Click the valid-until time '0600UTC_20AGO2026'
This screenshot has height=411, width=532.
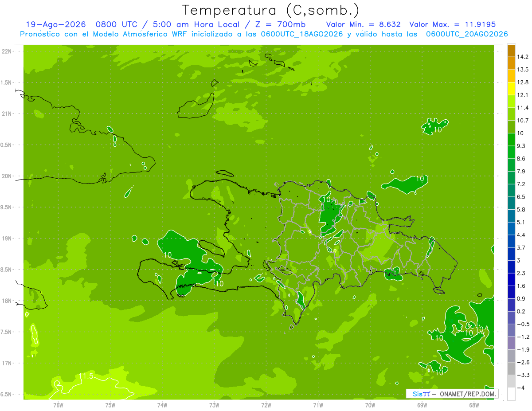pyautogui.click(x=467, y=34)
